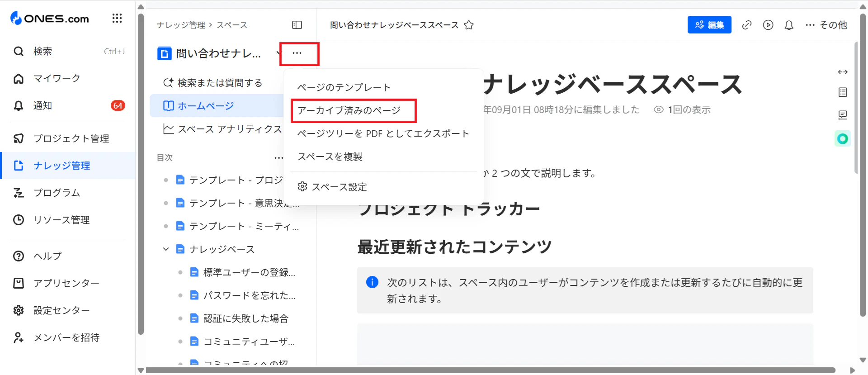Select ホームページ in the space menu
This screenshot has height=375, width=868.
[217, 106]
